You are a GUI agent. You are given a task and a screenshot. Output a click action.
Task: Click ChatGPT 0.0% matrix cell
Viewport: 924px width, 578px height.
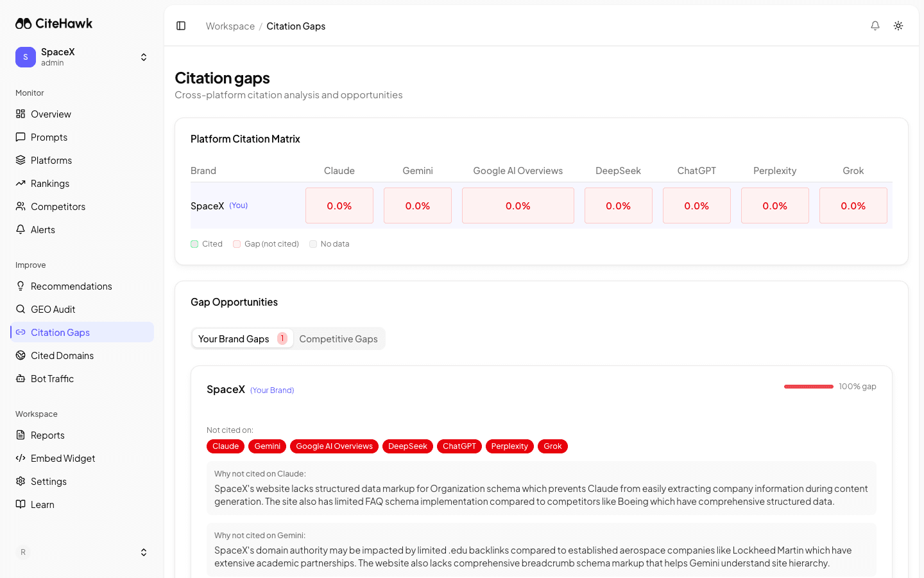click(697, 206)
